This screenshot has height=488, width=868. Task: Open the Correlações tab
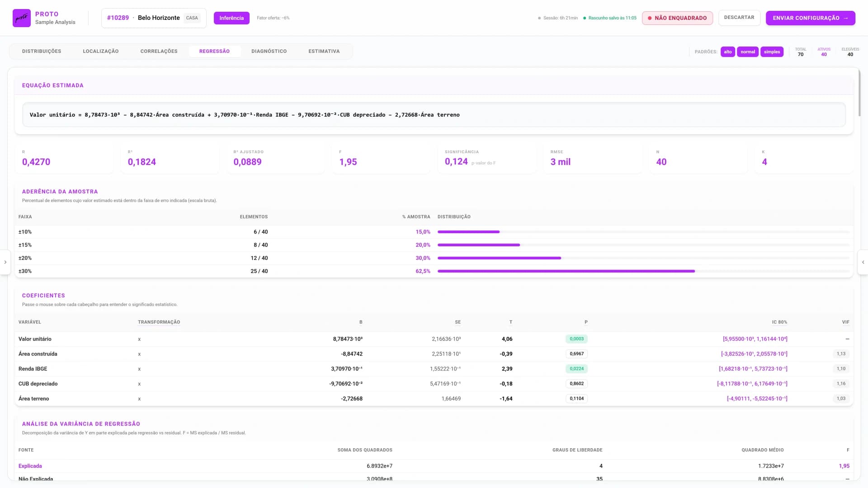click(x=159, y=52)
